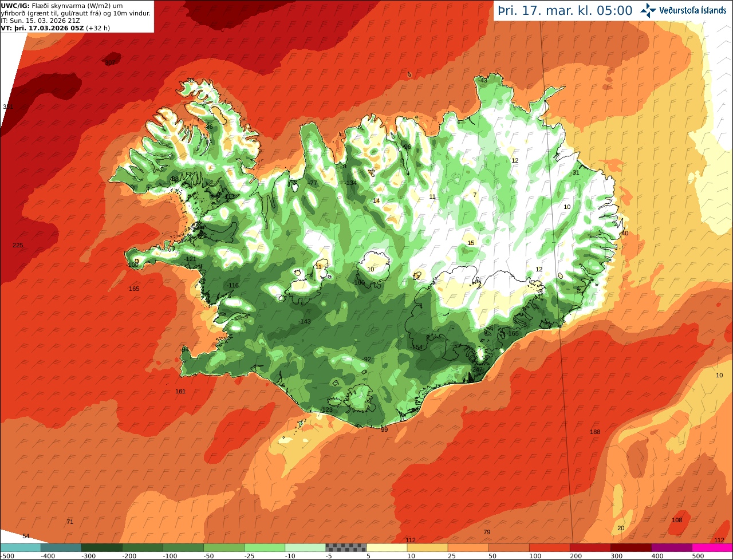Pick the legend swatch between 200 and 300
The width and height of the screenshot is (733, 560).
[589, 547]
